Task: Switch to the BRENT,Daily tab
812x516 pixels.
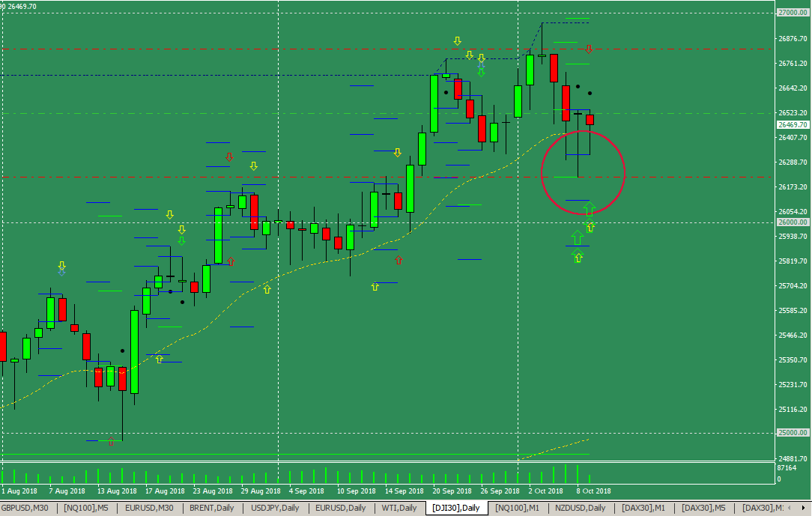Action: click(212, 509)
